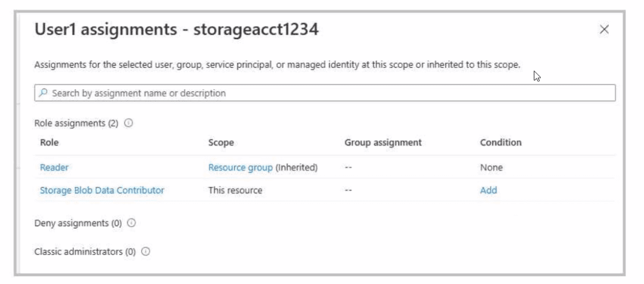This screenshot has height=284, width=644.
Task: Focus the assignment name search box
Action: click(x=324, y=93)
